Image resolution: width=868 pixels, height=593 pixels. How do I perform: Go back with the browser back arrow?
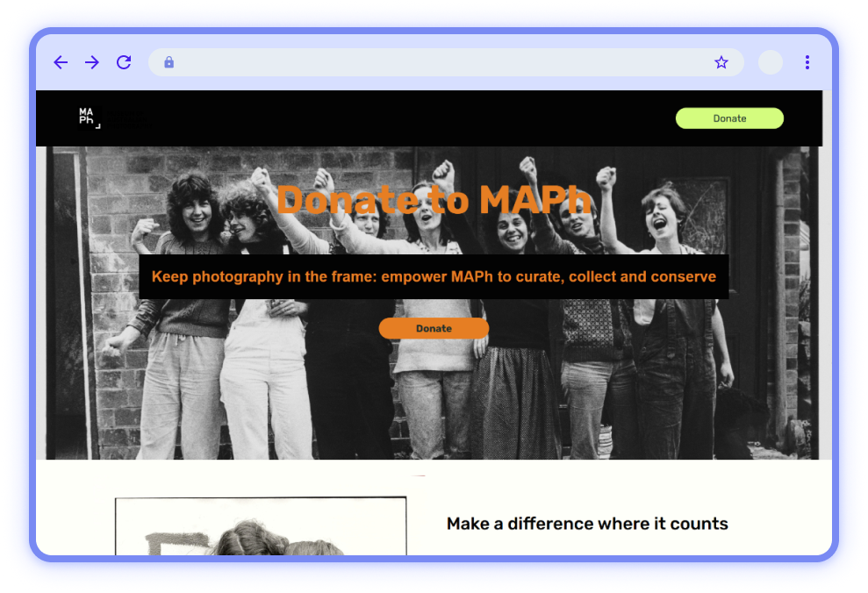click(61, 62)
